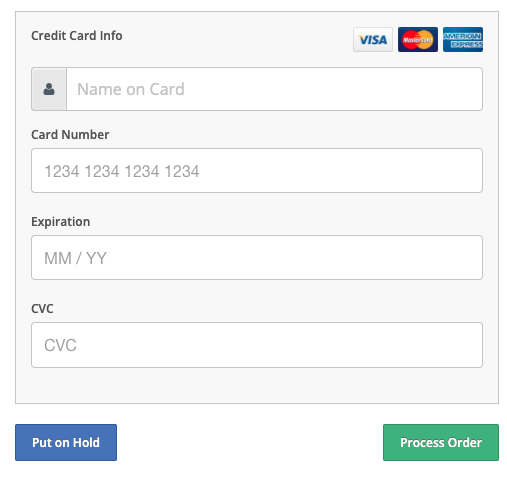Click the American Express logo
This screenshot has width=507, height=480.
click(463, 39)
